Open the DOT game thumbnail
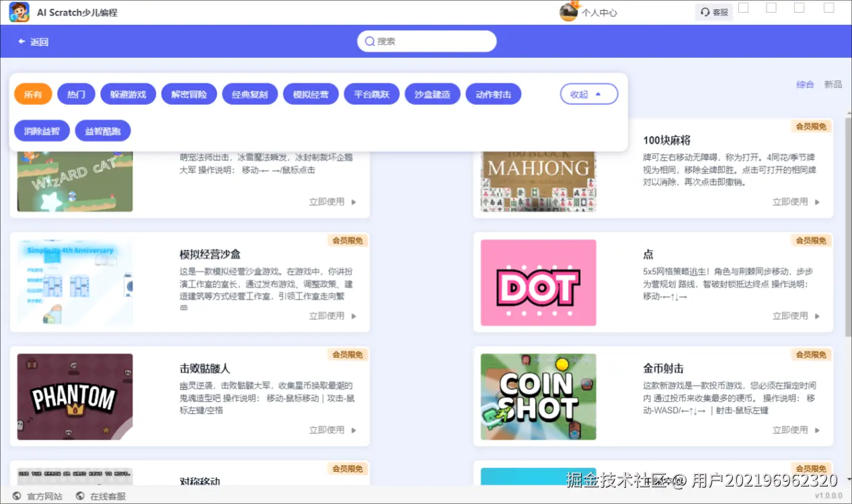This screenshot has height=504, width=852. (x=538, y=283)
